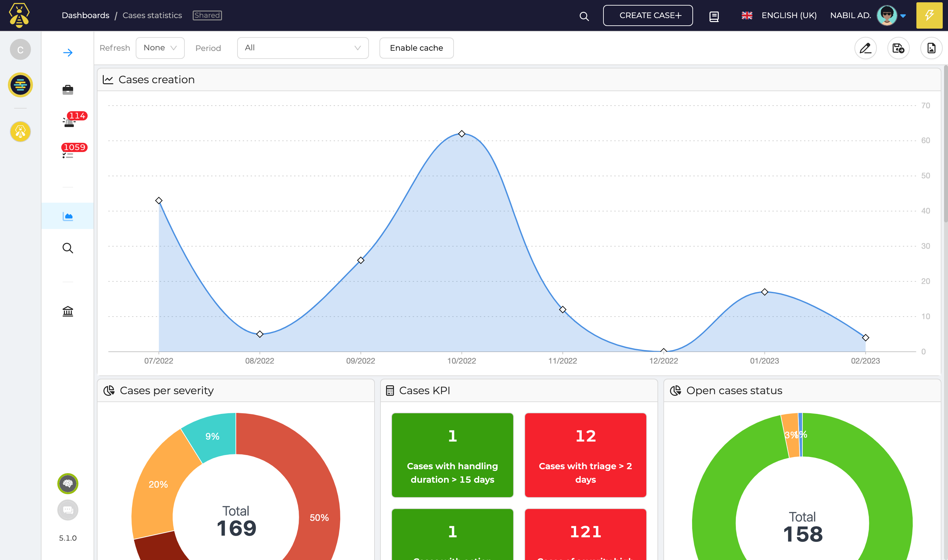Select the dashboards chart sidebar item
Screen dimensions: 948x560
tap(68, 216)
